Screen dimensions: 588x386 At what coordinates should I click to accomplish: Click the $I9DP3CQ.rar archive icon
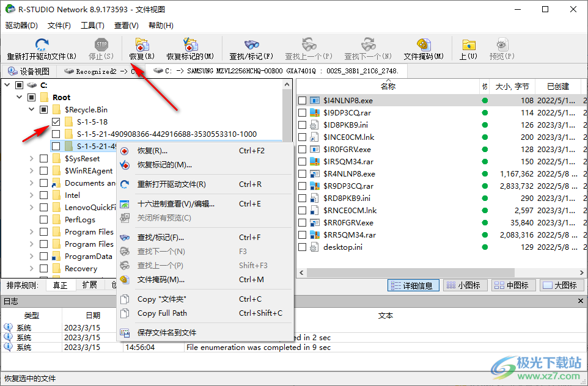coord(315,113)
